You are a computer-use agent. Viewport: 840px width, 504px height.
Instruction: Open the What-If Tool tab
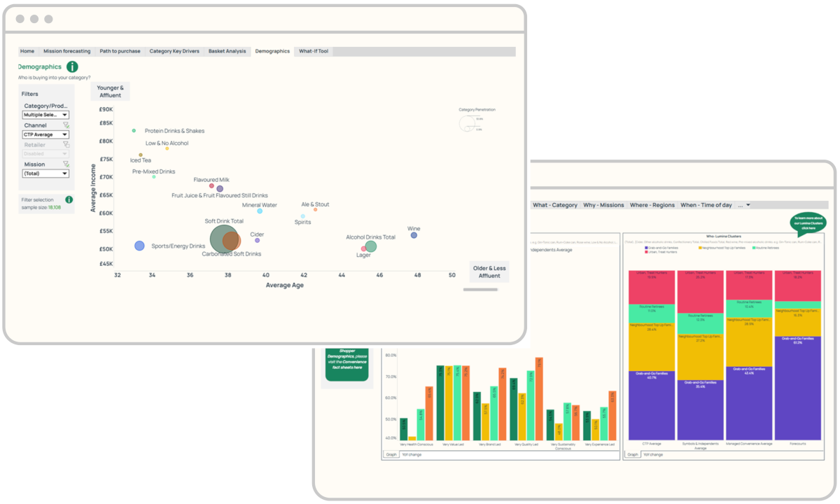point(312,50)
